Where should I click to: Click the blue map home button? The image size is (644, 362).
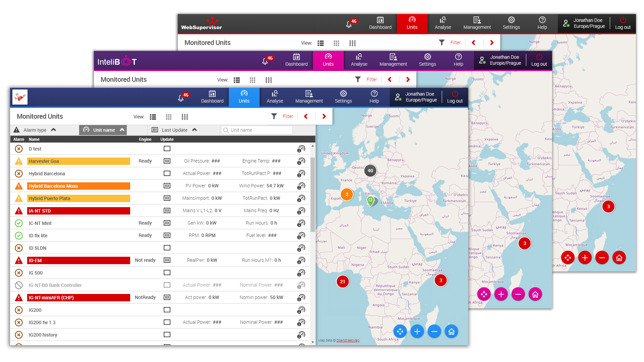451,331
